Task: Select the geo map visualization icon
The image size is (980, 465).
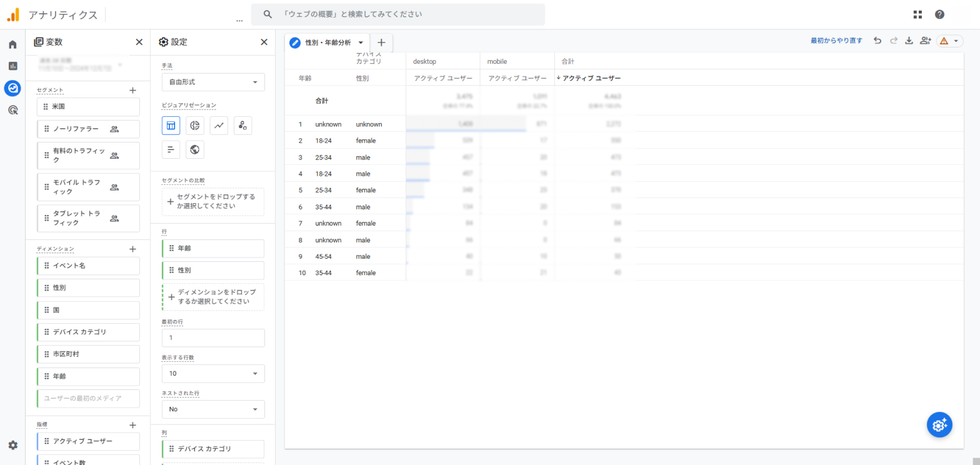Action: [195, 149]
